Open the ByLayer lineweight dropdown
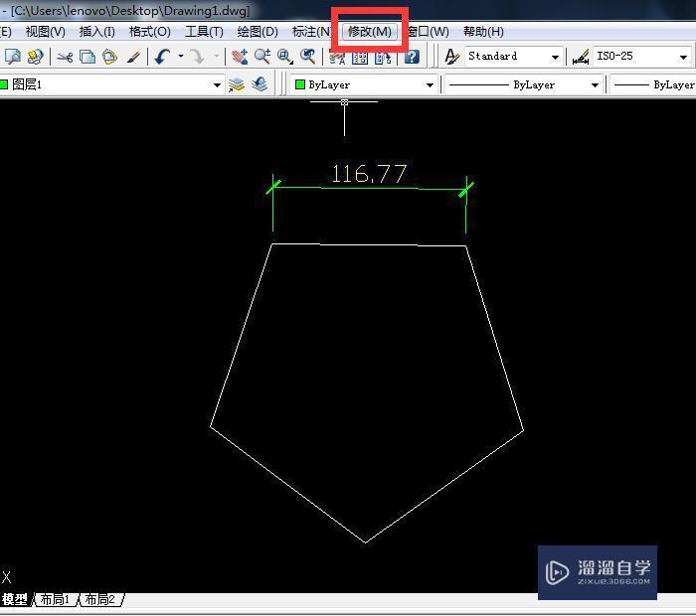Screen dimensions: 696x616 (x=652, y=84)
